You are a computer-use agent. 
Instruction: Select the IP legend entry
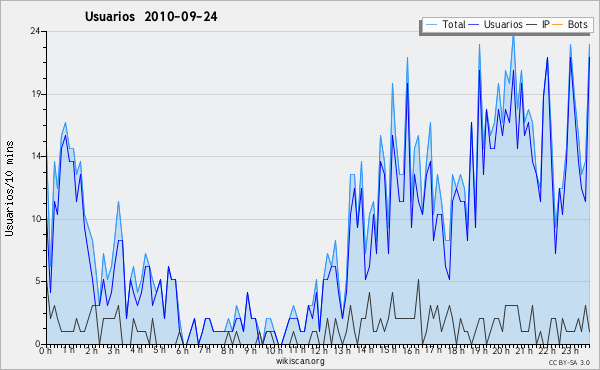tap(538, 25)
